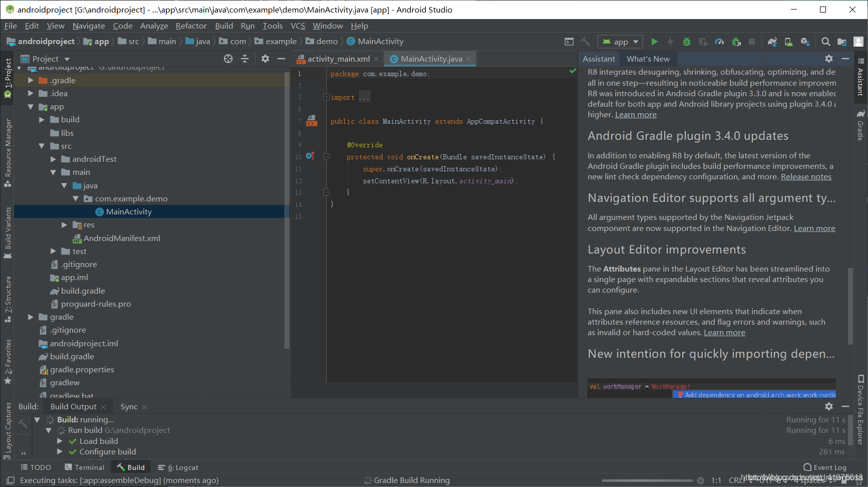Toggle the Device File Explorer side panel
The image size is (868, 487).
coord(860,410)
